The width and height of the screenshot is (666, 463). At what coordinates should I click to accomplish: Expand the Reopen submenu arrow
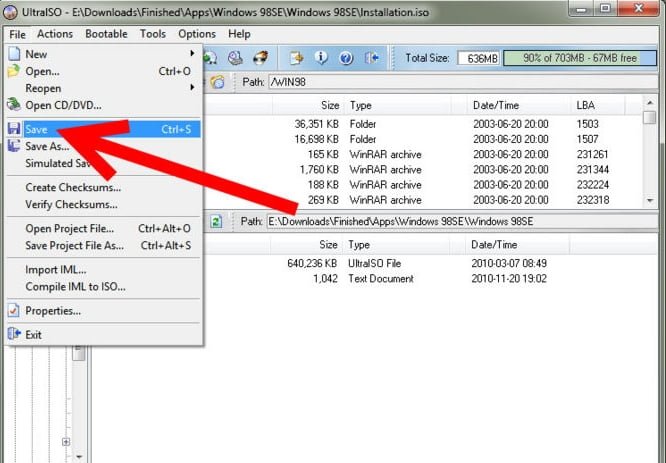pyautogui.click(x=192, y=88)
